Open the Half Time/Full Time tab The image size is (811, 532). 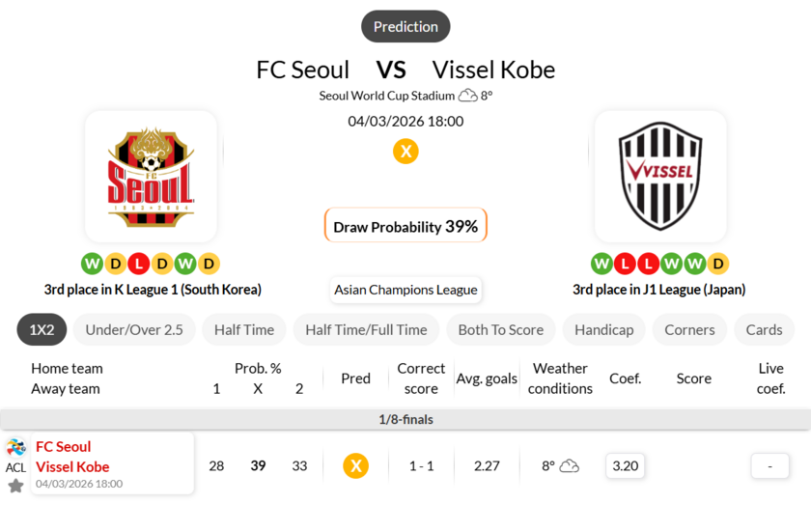[x=366, y=329]
